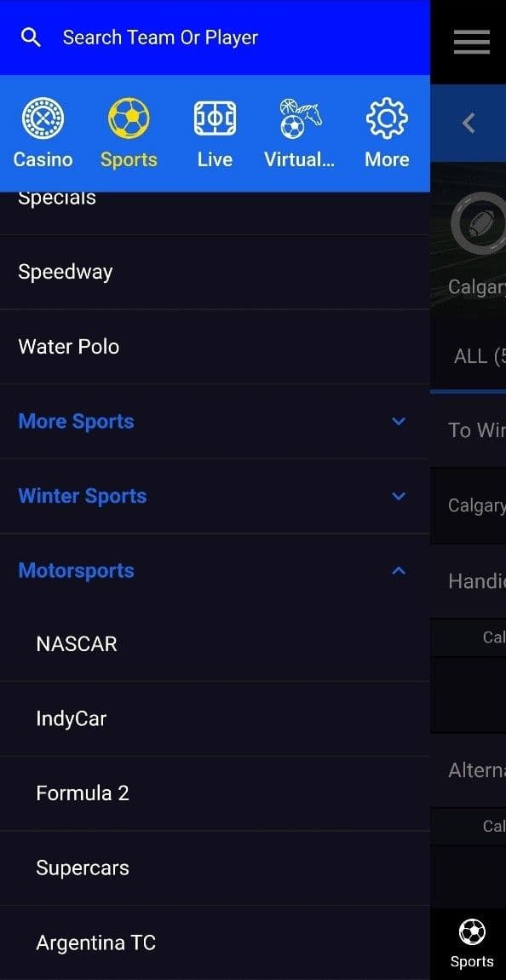
Task: Expand the More Sports section
Action: [x=215, y=421]
